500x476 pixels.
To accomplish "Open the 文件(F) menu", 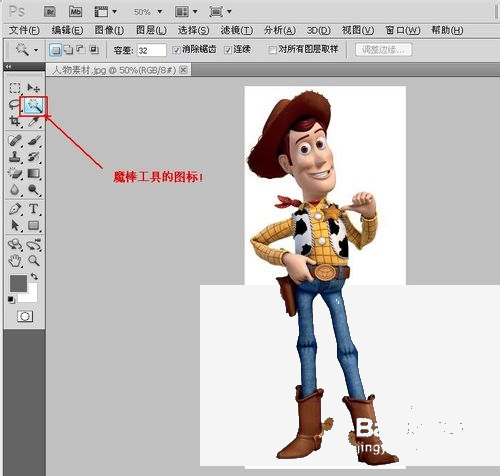I will pyautogui.click(x=24, y=30).
